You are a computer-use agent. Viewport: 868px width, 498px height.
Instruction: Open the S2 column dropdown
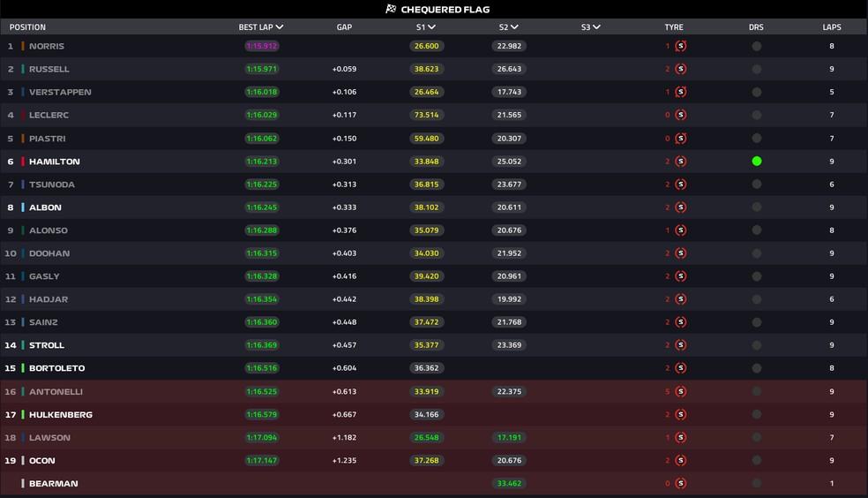pyautogui.click(x=515, y=26)
